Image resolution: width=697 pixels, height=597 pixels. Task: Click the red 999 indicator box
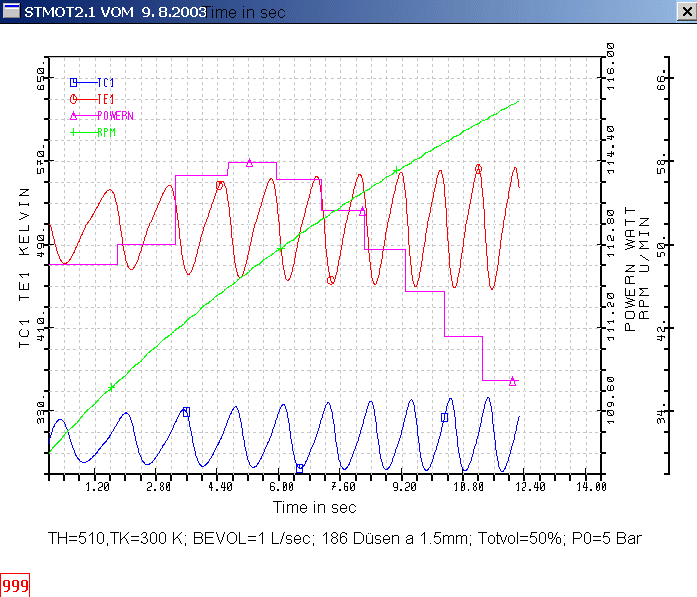tap(15, 586)
